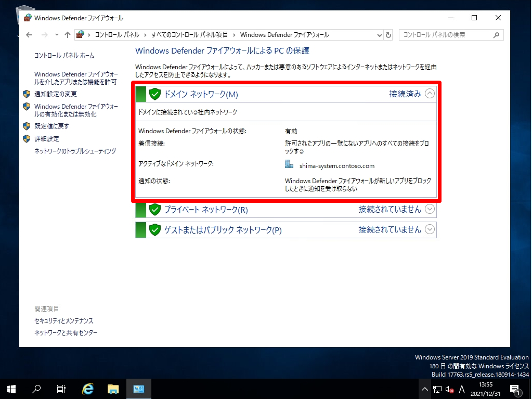Expand the プライベート ネットワーク section
The image size is (532, 399).
point(430,209)
